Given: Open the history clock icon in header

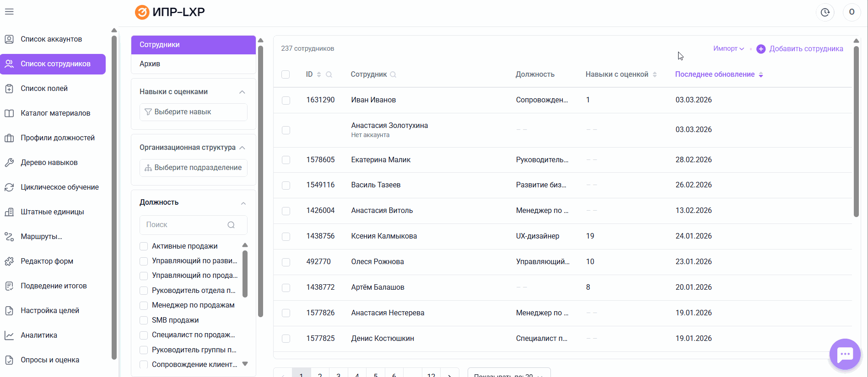Looking at the screenshot, I should point(825,12).
